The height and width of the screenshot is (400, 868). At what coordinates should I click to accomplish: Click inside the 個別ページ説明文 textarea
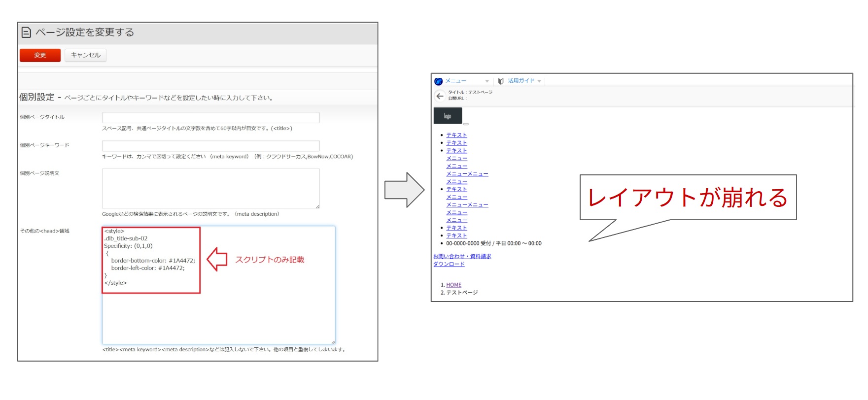click(211, 188)
